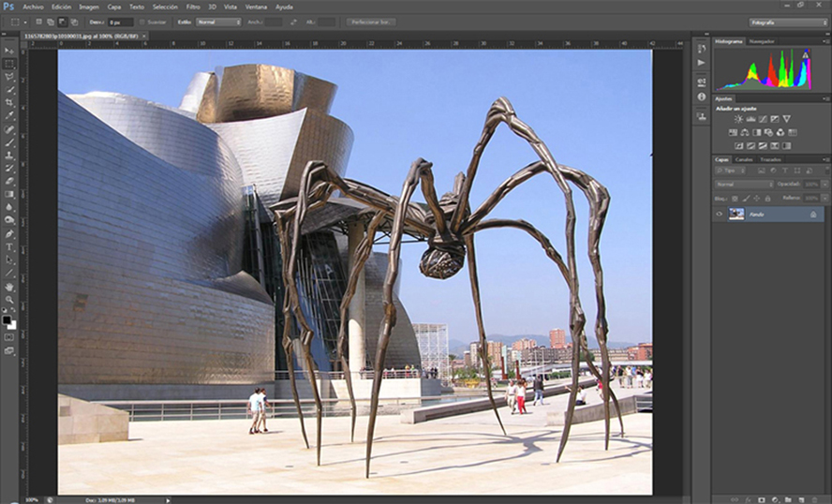Toggle the Suavizar checkbox

tap(141, 22)
